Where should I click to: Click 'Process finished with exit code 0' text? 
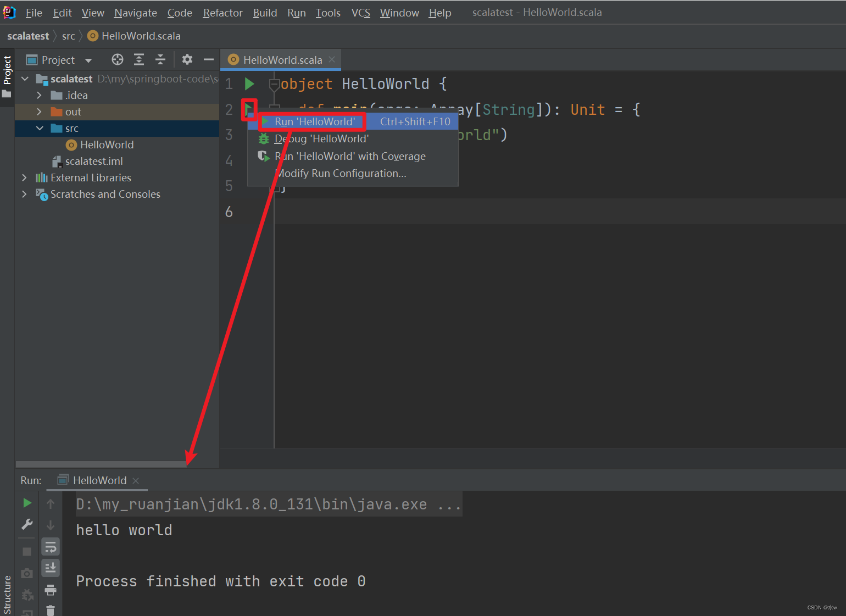point(221,581)
